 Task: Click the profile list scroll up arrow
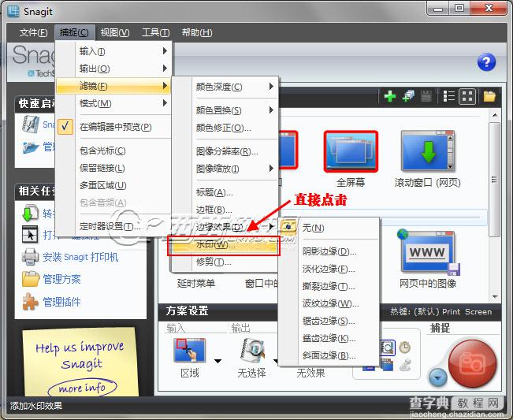pyautogui.click(x=495, y=115)
